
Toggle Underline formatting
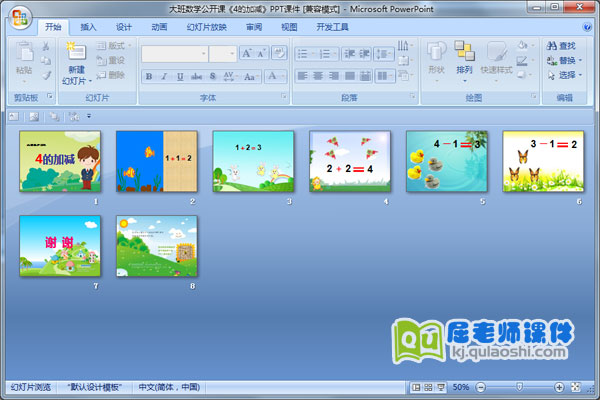(x=180, y=77)
